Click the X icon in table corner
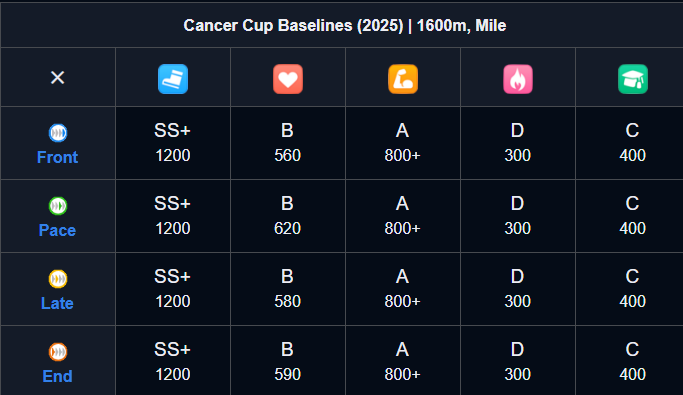The height and width of the screenshot is (395, 683). (57, 78)
